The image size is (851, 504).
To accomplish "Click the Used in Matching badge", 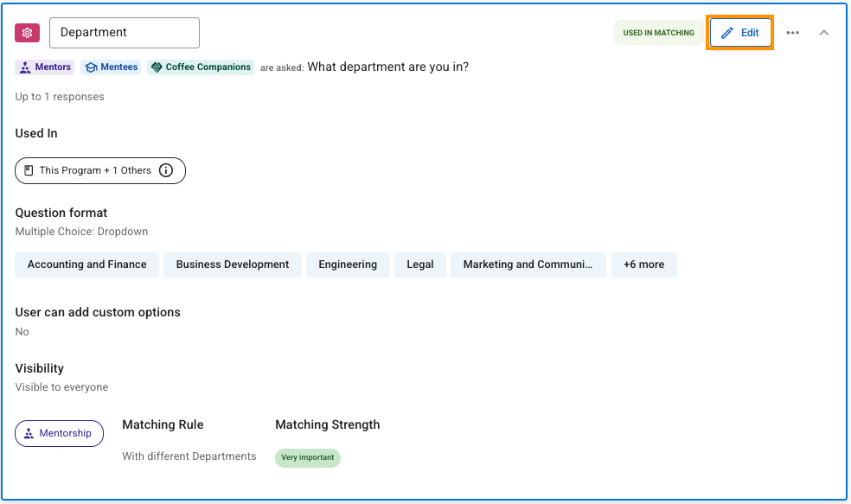I will [658, 33].
